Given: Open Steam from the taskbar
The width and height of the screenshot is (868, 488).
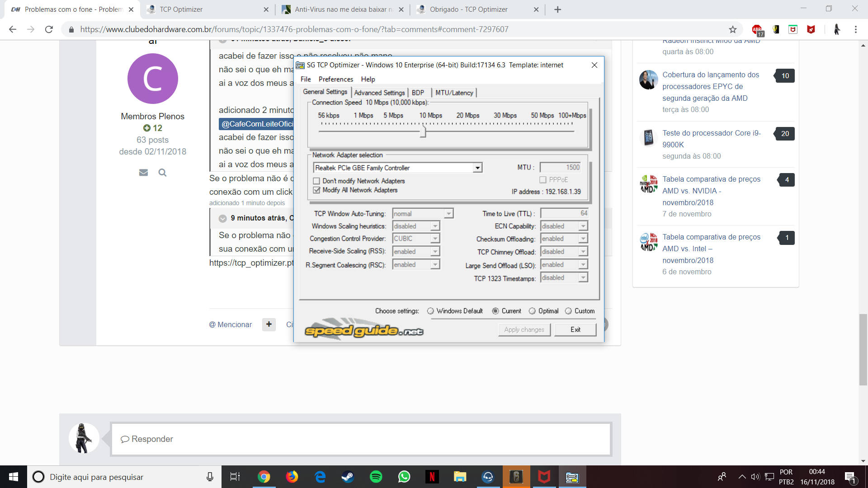Looking at the screenshot, I should pyautogui.click(x=348, y=477).
